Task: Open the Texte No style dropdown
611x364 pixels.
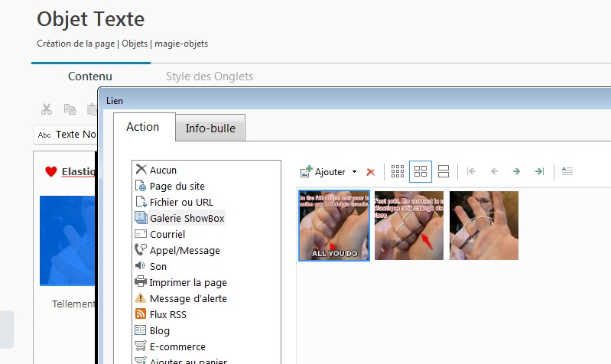Action: (66, 135)
